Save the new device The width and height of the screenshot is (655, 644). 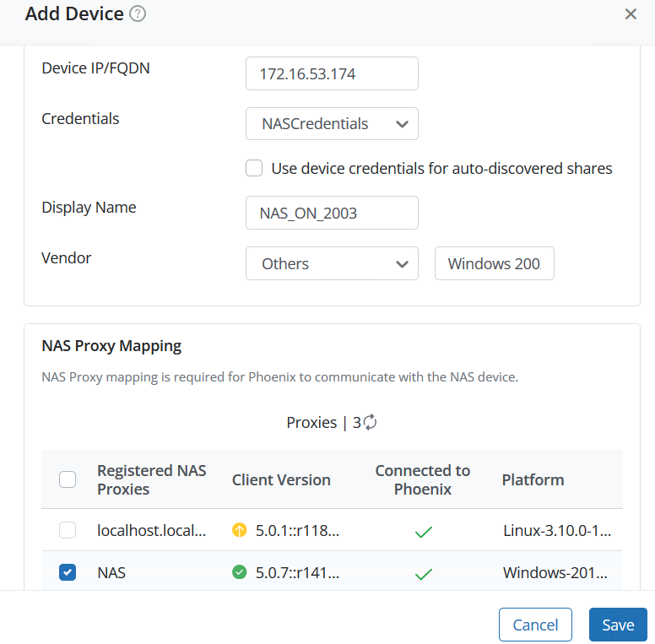618,625
